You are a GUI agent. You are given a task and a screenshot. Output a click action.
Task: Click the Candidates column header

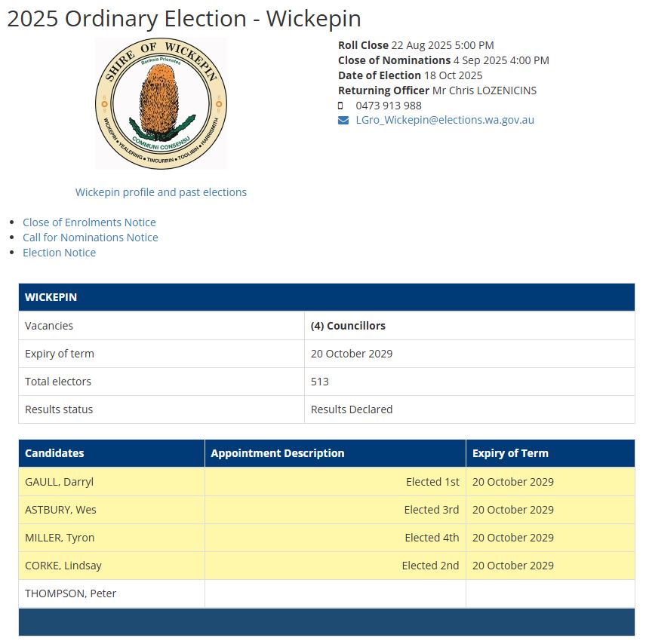pyautogui.click(x=54, y=453)
